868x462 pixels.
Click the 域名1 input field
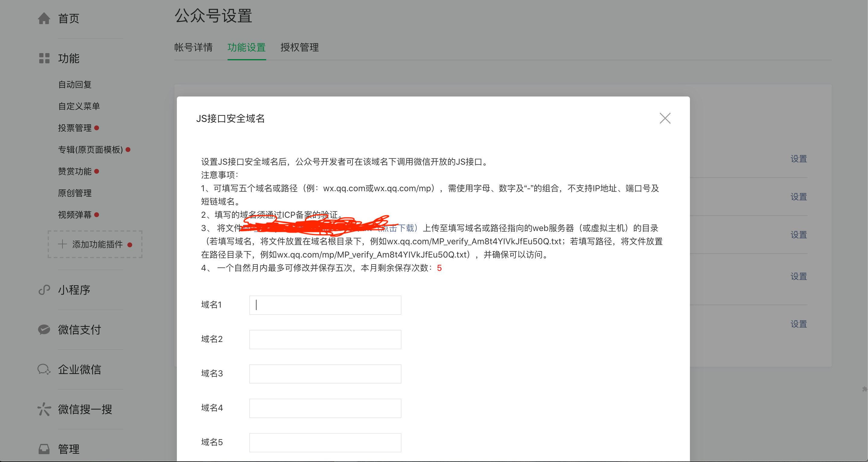(x=324, y=304)
